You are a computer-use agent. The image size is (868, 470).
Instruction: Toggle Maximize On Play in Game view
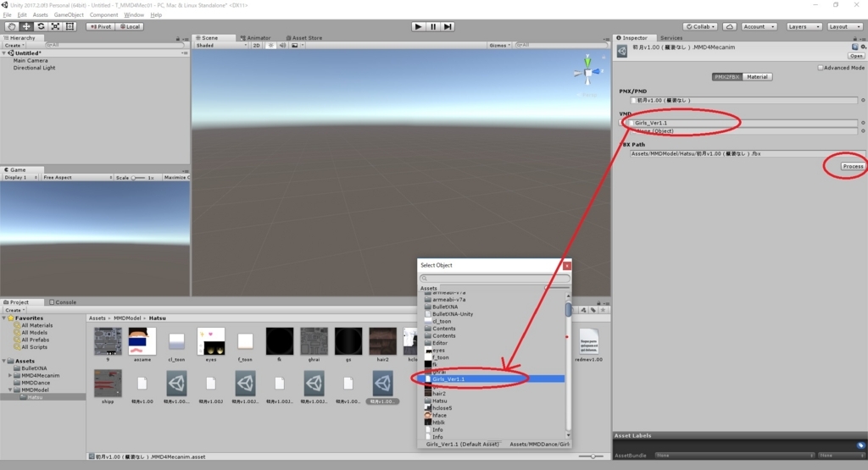(x=176, y=178)
